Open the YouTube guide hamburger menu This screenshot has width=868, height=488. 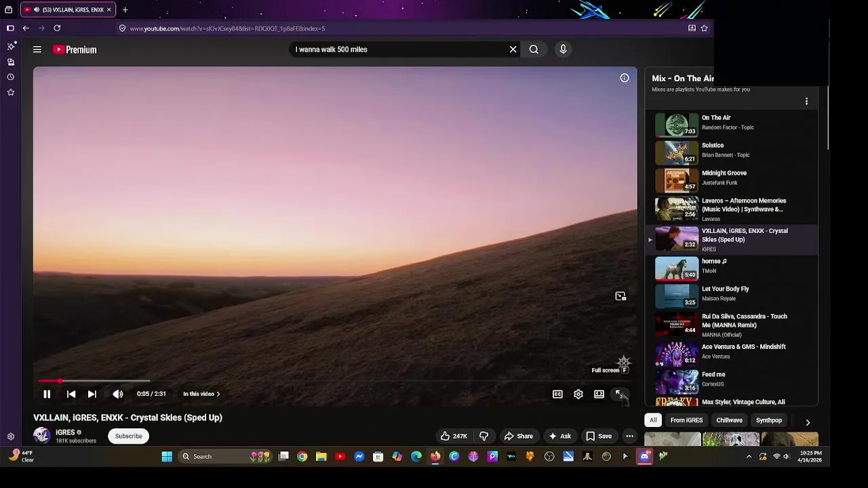37,49
